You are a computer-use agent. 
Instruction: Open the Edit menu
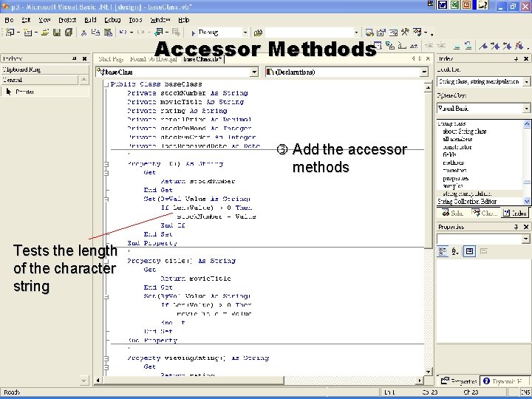click(26, 20)
